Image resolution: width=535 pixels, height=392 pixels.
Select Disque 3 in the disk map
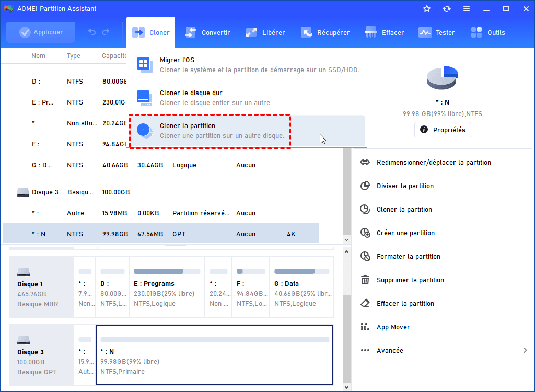click(41, 355)
